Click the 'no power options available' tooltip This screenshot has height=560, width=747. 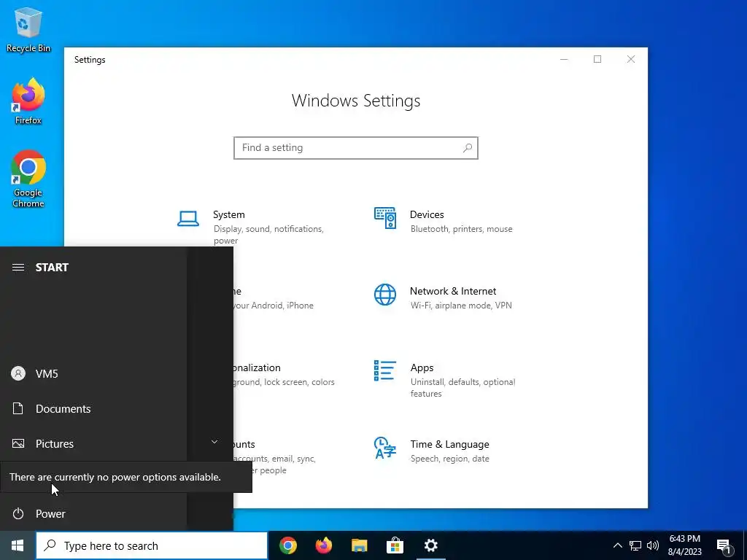[125, 477]
